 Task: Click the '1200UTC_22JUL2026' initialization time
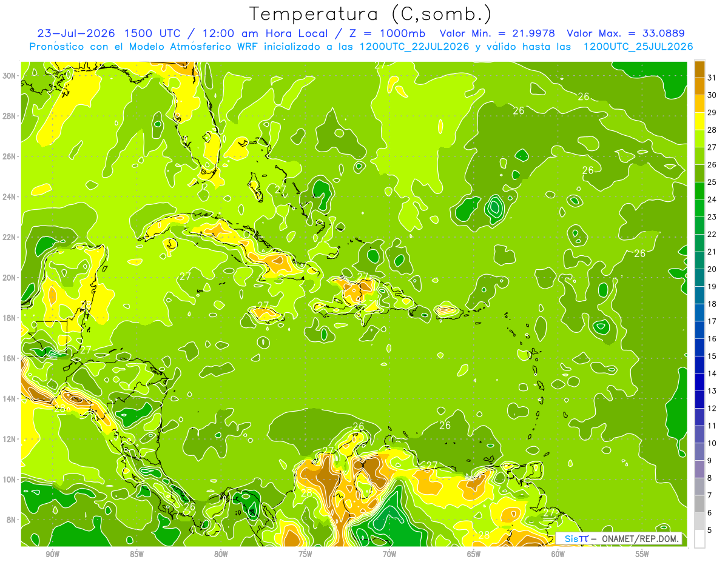click(414, 47)
